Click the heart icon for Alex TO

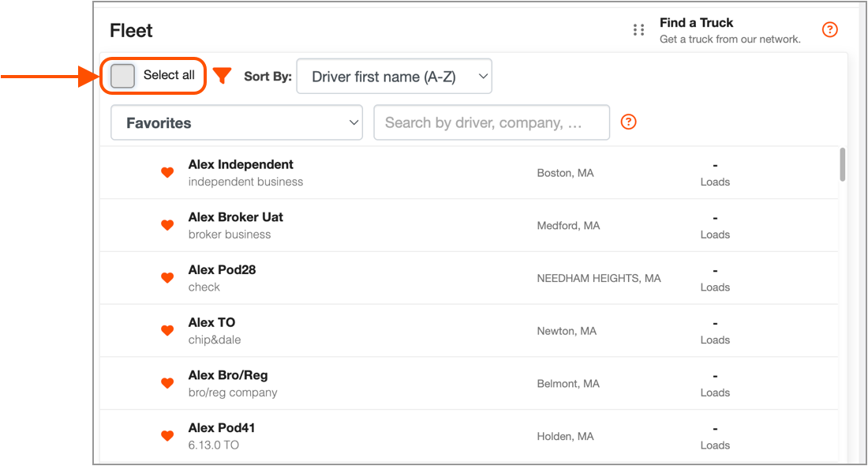click(167, 330)
